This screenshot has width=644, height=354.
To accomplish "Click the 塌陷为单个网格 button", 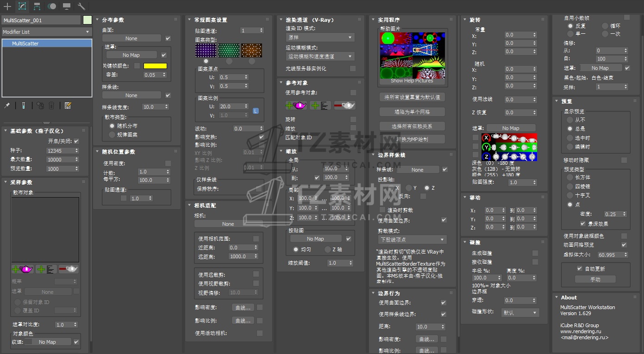I will click(x=412, y=112).
